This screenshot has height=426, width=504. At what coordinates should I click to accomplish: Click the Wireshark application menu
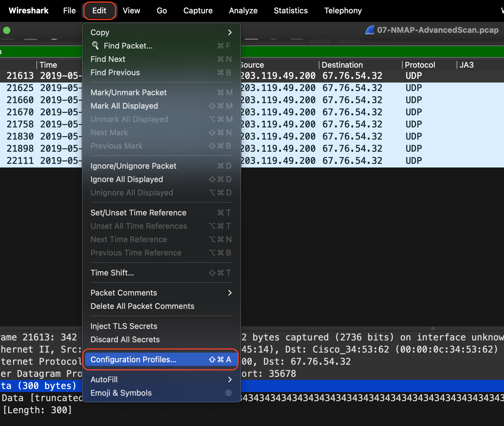pos(29,11)
